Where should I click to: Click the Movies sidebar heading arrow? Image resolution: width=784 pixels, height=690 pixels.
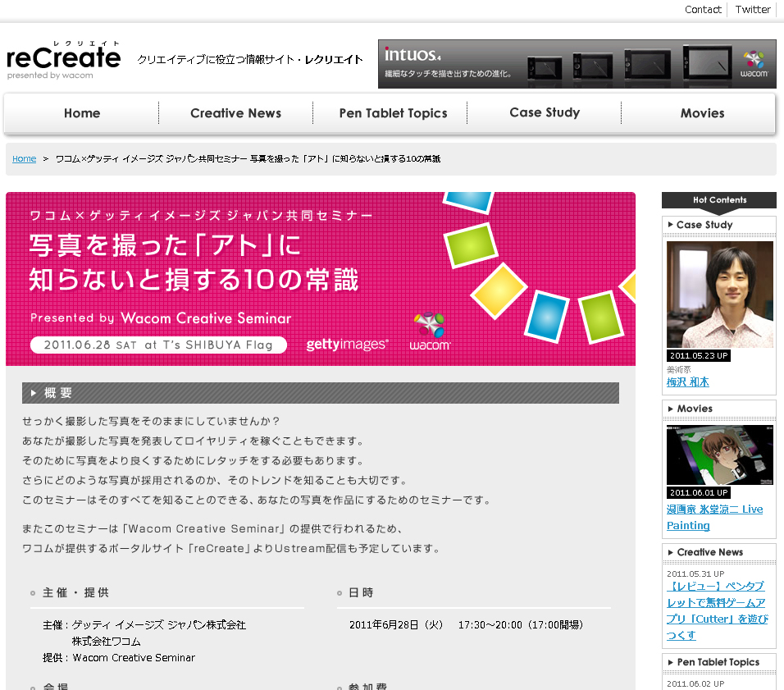(x=671, y=409)
